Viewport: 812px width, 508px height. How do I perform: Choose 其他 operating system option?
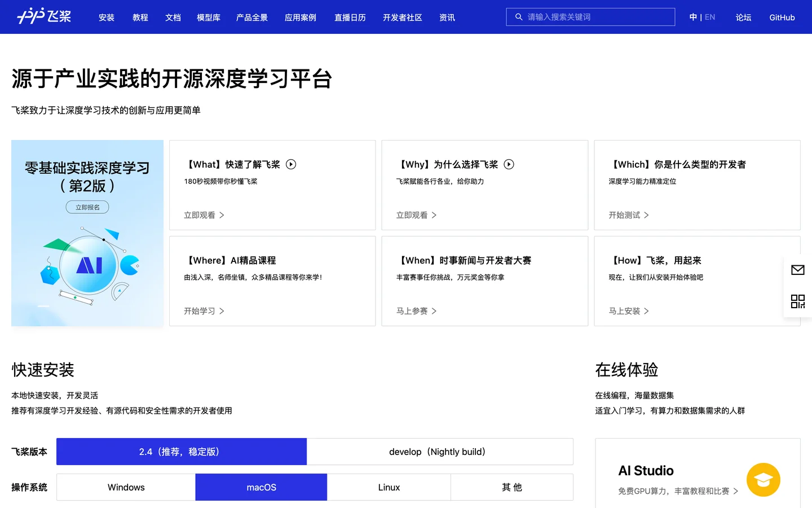pyautogui.click(x=512, y=487)
